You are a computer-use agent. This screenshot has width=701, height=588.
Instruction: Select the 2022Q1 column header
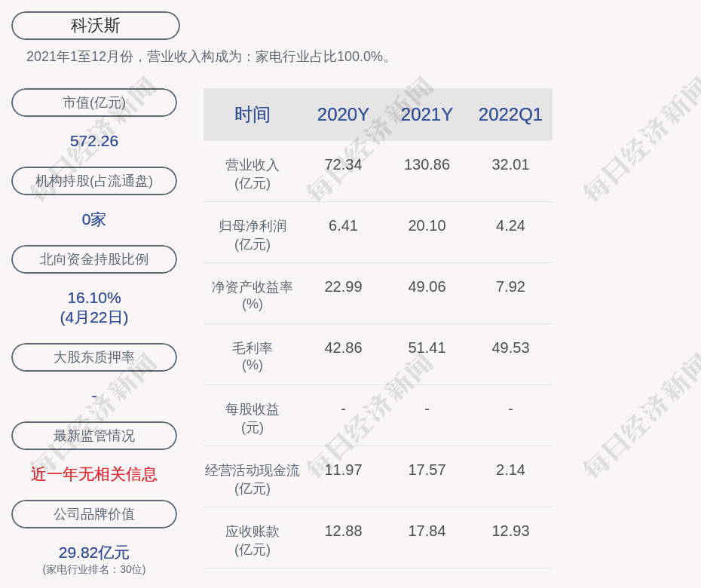click(510, 115)
